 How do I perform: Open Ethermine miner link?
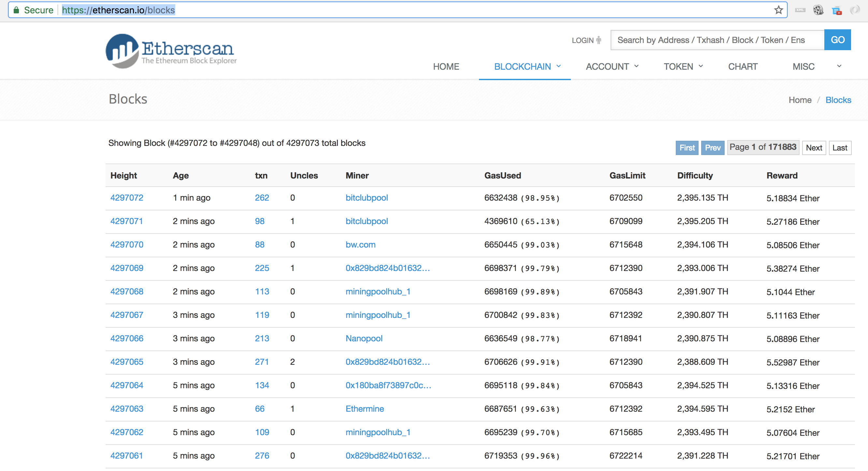tap(365, 409)
